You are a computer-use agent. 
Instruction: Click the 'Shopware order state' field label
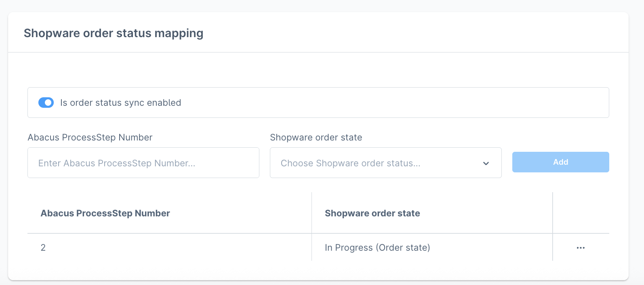tap(316, 137)
